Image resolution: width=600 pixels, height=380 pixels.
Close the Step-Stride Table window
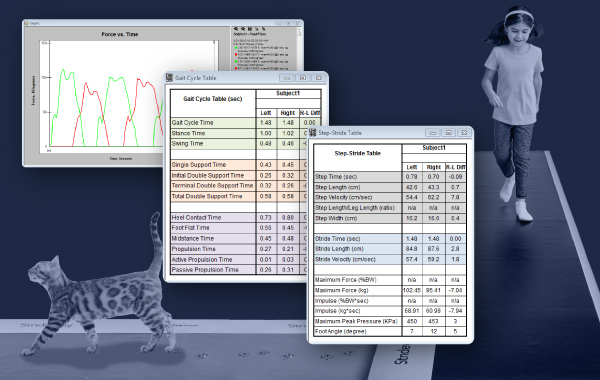click(465, 133)
